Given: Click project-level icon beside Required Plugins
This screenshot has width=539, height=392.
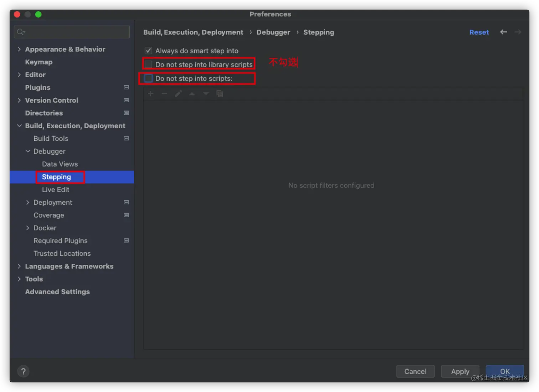Looking at the screenshot, I should coord(126,241).
